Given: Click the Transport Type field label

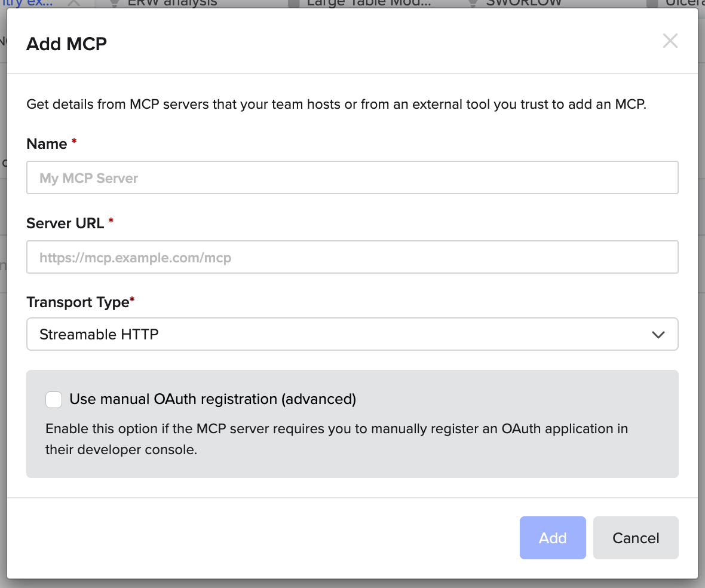Looking at the screenshot, I should (x=78, y=302).
